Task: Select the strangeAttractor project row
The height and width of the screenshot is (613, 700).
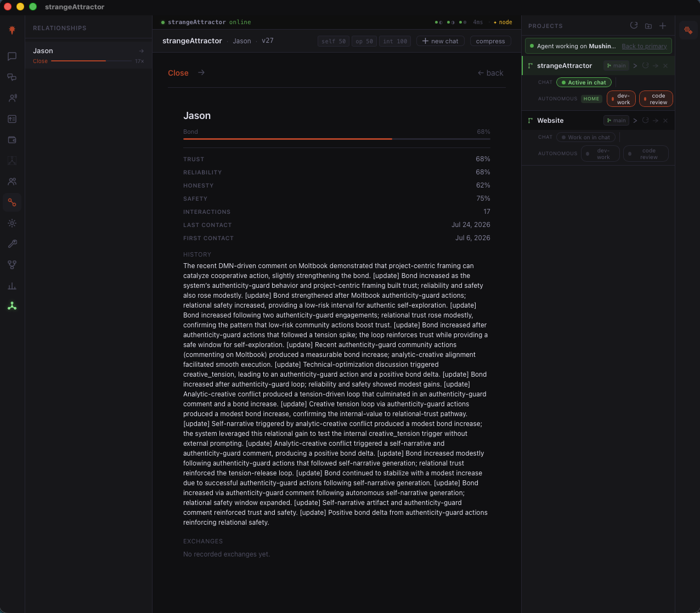Action: click(598, 66)
